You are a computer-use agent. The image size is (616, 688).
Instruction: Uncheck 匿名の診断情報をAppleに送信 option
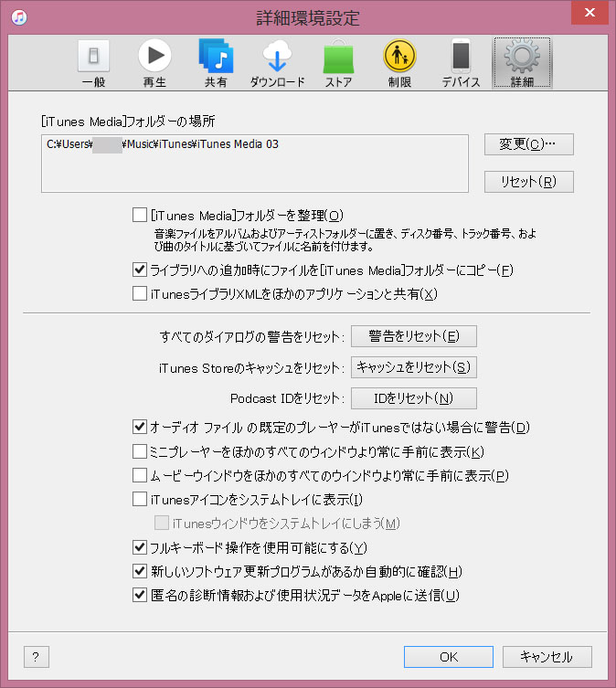click(140, 595)
